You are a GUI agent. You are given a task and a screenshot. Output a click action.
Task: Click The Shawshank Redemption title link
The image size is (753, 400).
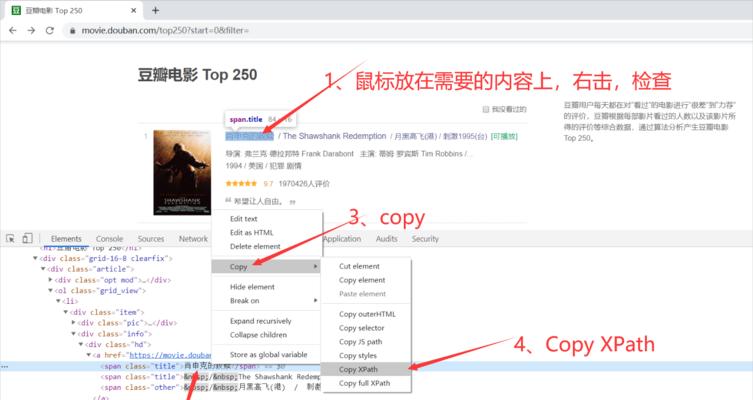(x=334, y=136)
